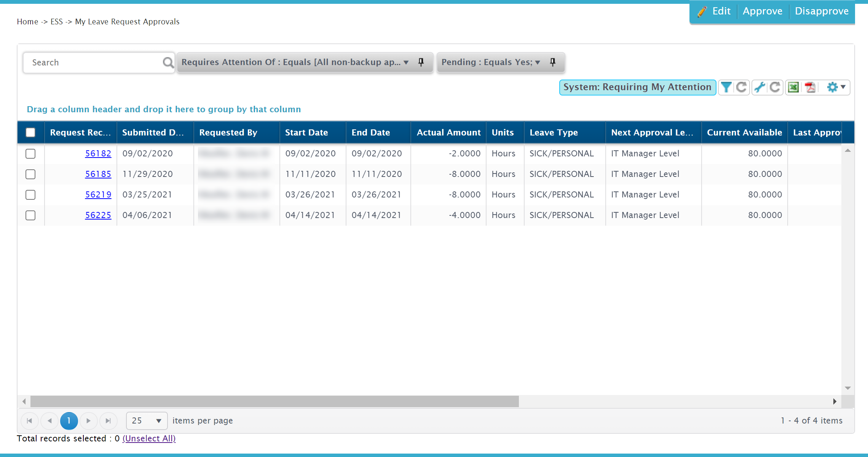Click the funnel filter icon
Image resolution: width=868 pixels, height=457 pixels.
click(x=726, y=88)
